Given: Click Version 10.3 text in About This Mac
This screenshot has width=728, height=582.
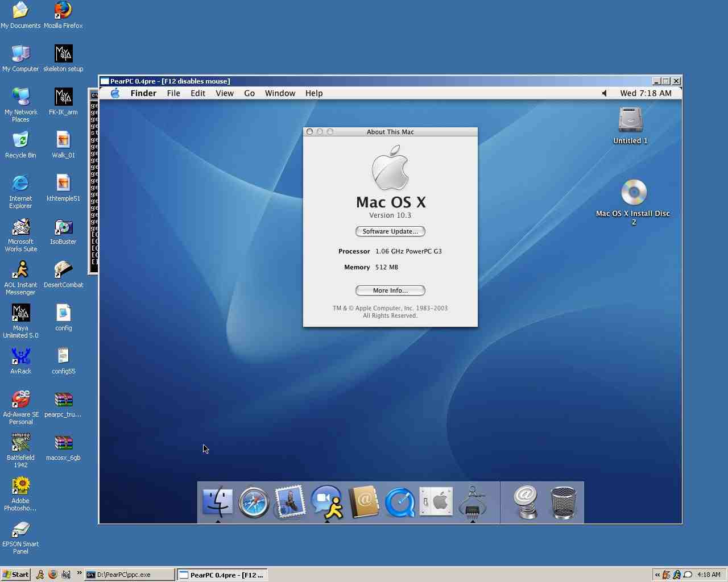Looking at the screenshot, I should [x=390, y=215].
